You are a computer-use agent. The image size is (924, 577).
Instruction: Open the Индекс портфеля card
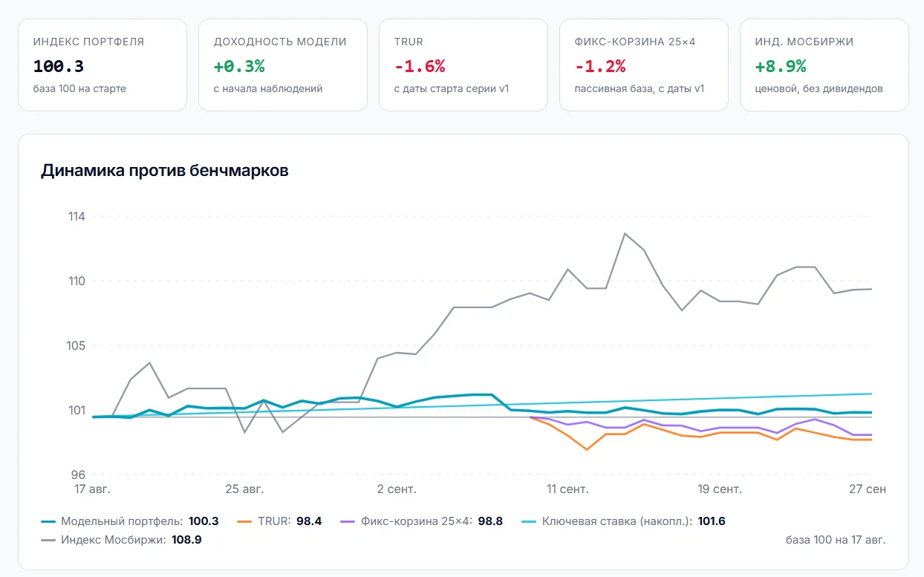(x=103, y=65)
